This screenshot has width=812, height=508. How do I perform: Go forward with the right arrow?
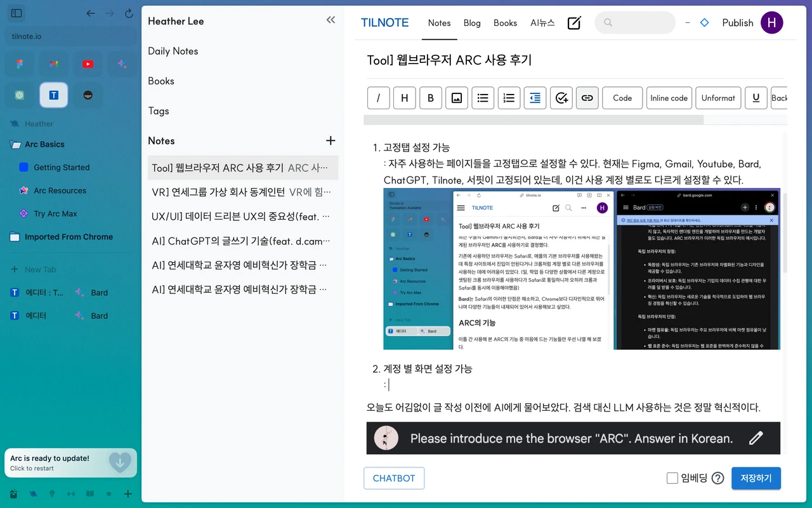(110, 13)
